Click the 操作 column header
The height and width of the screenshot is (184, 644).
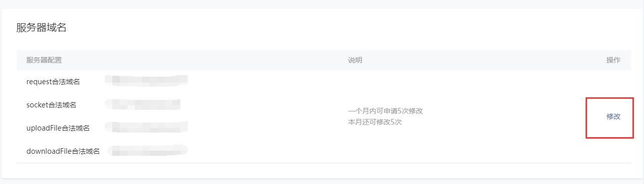613,60
